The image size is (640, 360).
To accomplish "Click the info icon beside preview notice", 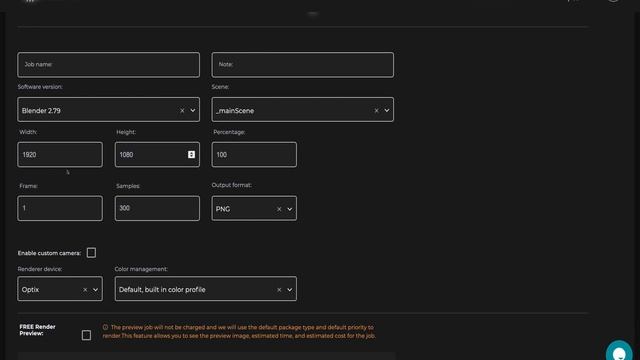I will pos(105,327).
